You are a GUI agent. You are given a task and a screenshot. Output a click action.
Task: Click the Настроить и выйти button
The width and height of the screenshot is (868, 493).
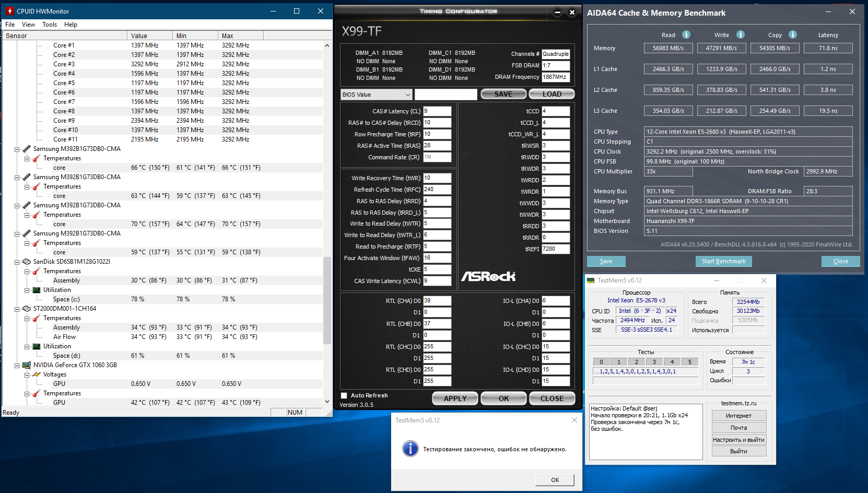[x=738, y=440]
